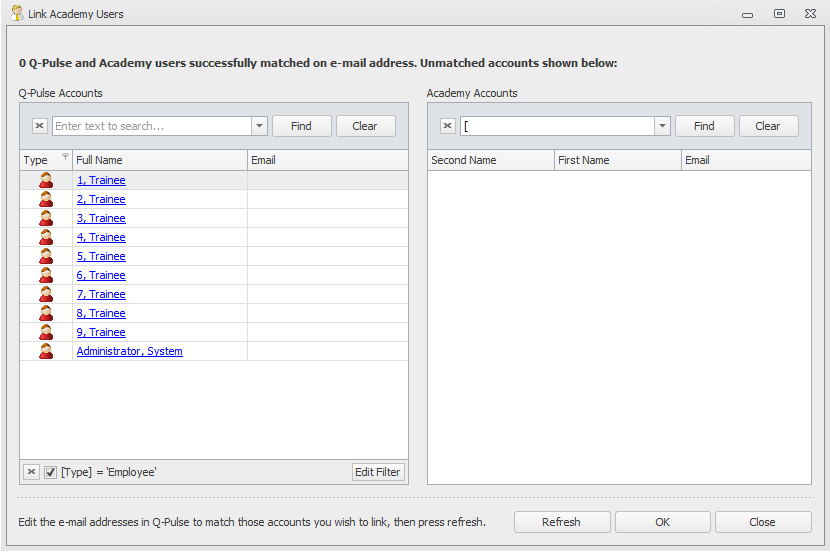Screen dimensions: 830x552
Task: Open the 1, Trainee link
Action: [x=101, y=180]
